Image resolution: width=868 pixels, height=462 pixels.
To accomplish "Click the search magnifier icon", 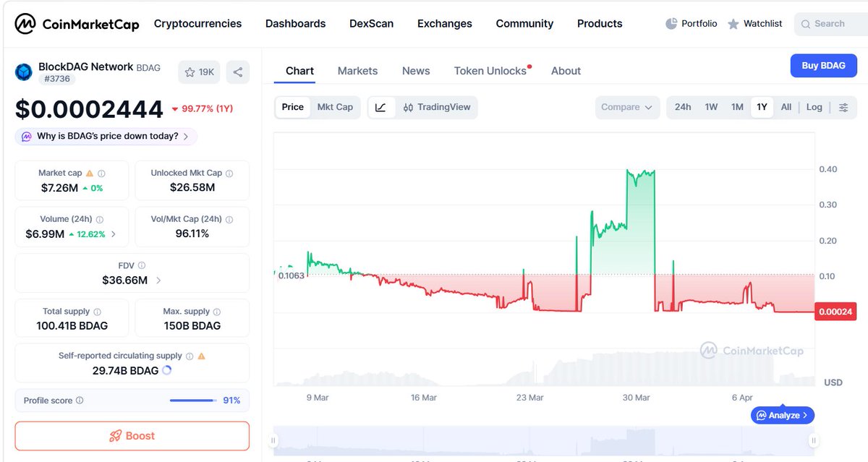I will [x=805, y=24].
